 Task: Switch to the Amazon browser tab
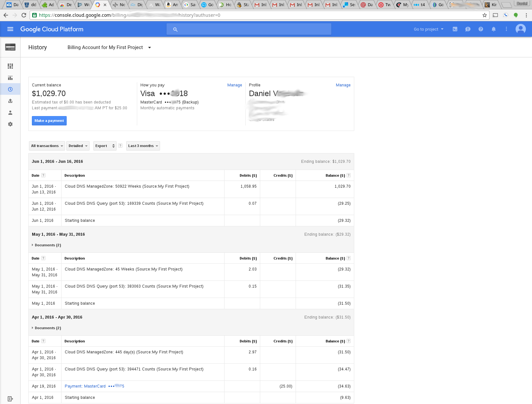pos(172,5)
